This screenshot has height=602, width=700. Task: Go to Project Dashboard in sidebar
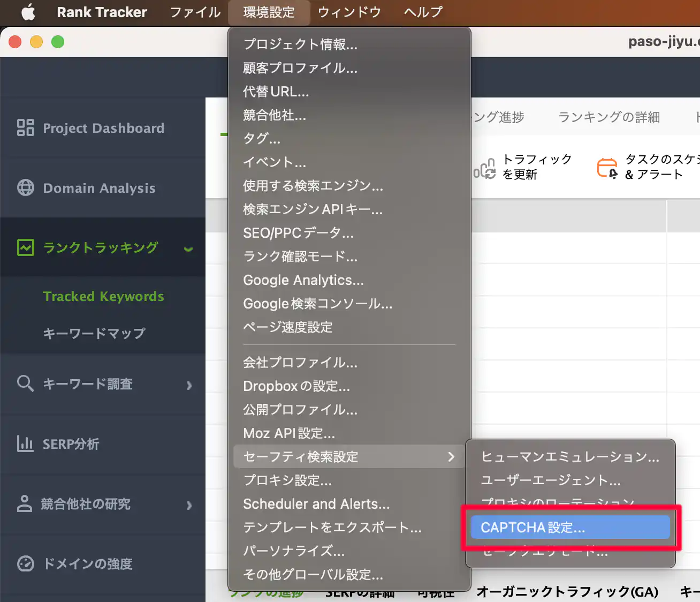pyautogui.click(x=103, y=127)
